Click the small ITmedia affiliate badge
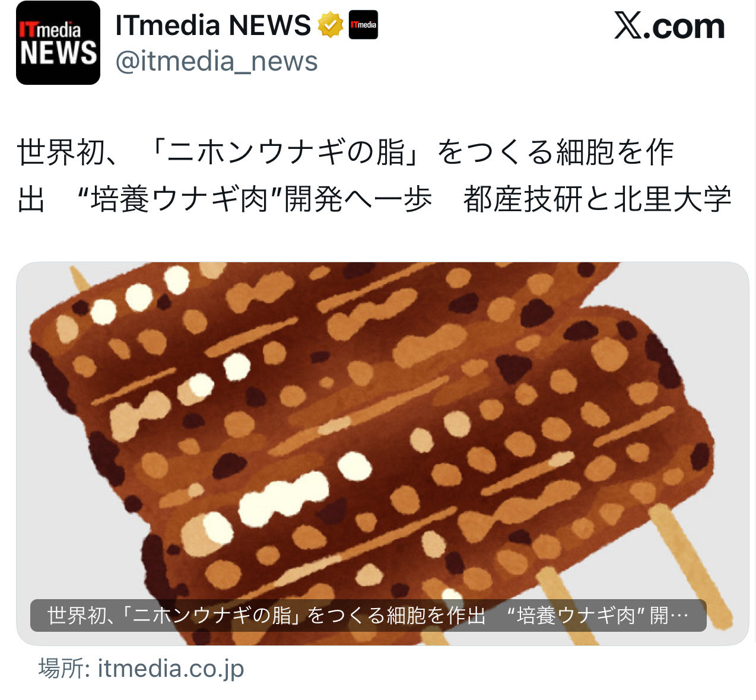Screen dimensions: 756x700 pyautogui.click(x=363, y=25)
